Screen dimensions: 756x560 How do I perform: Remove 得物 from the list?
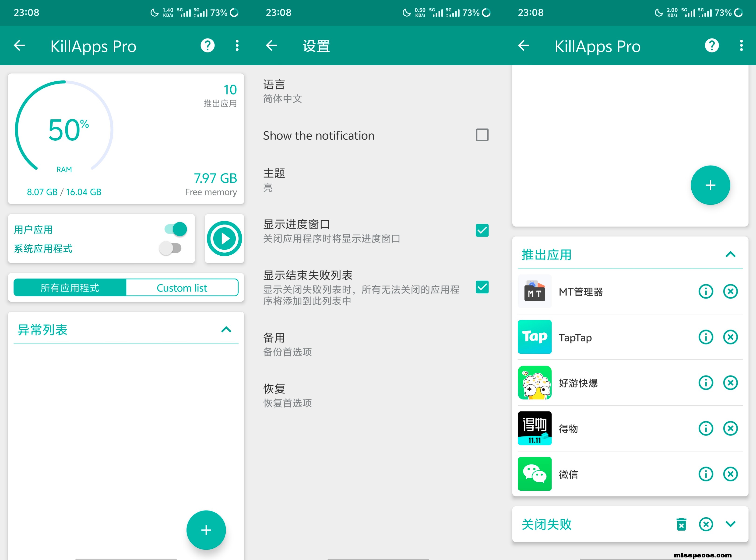(730, 428)
